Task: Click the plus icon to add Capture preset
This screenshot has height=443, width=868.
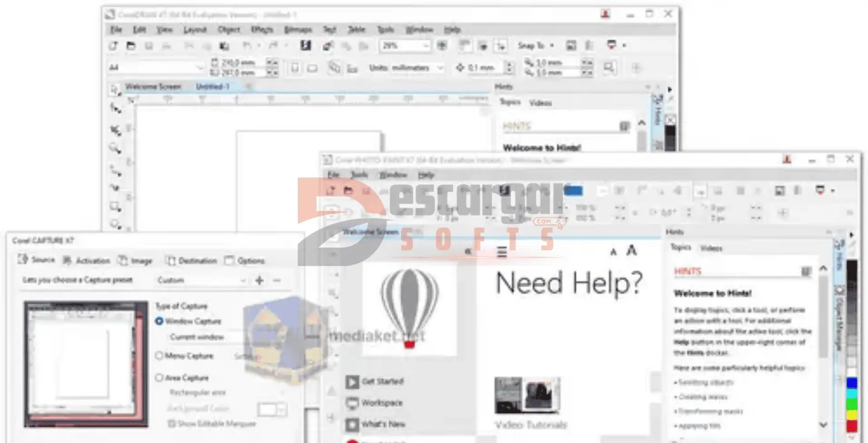Action: [259, 281]
